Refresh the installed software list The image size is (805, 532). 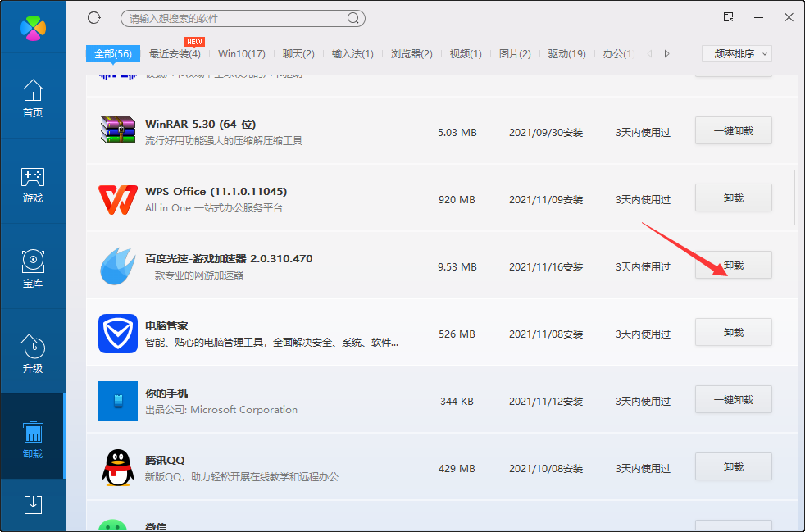[x=94, y=18]
